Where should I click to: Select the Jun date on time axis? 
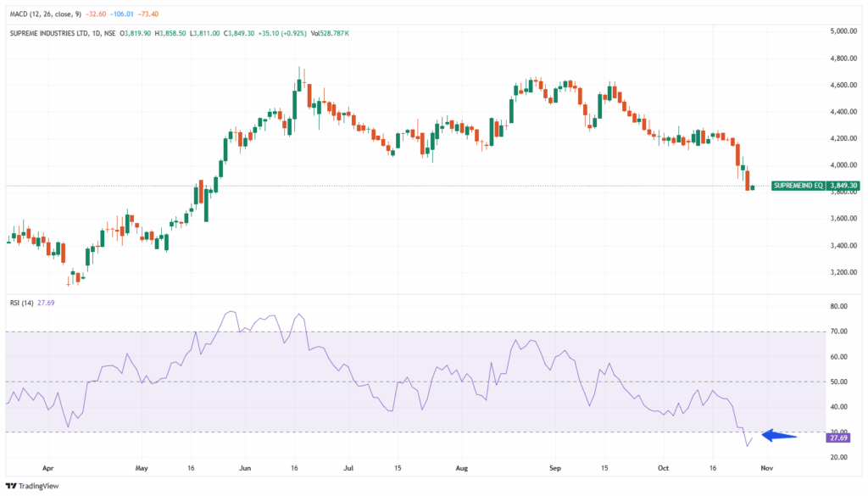pos(245,467)
